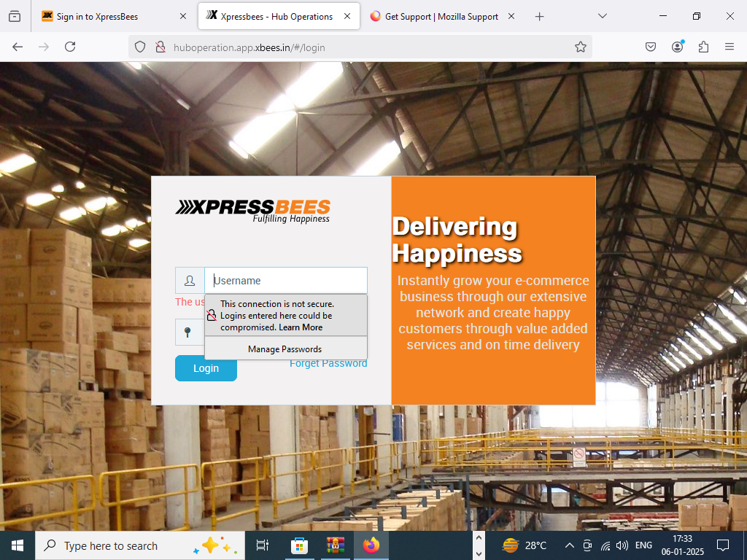The image size is (747, 560).
Task: Go back to previous page
Action: 18,47
